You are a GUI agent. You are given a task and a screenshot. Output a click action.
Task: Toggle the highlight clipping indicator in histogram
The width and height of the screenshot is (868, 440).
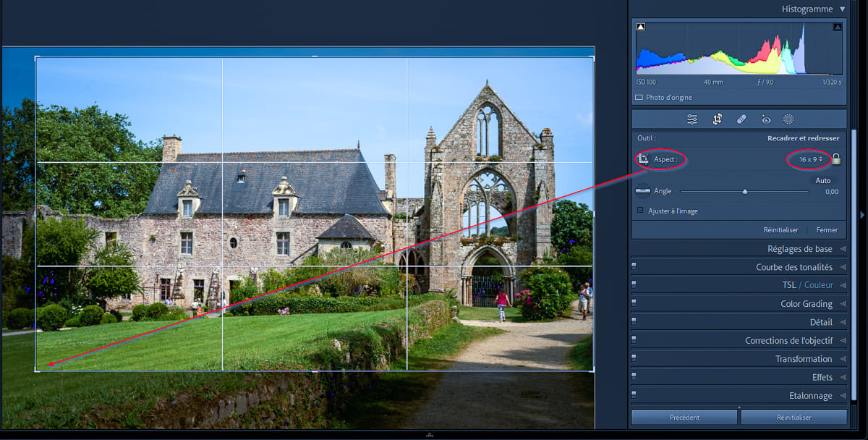(837, 27)
